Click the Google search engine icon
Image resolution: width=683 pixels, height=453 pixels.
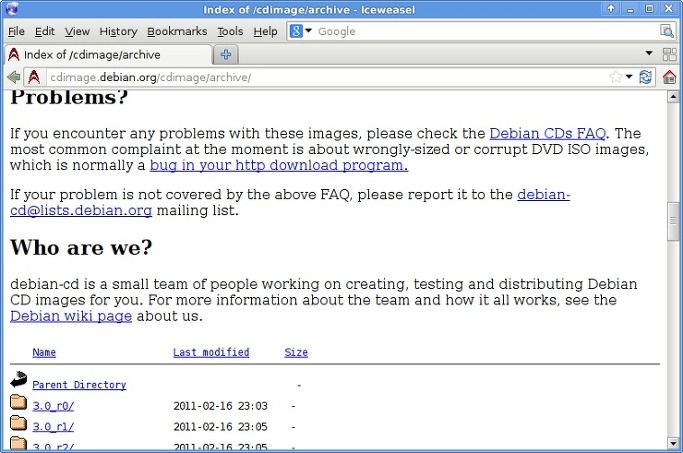pos(296,31)
